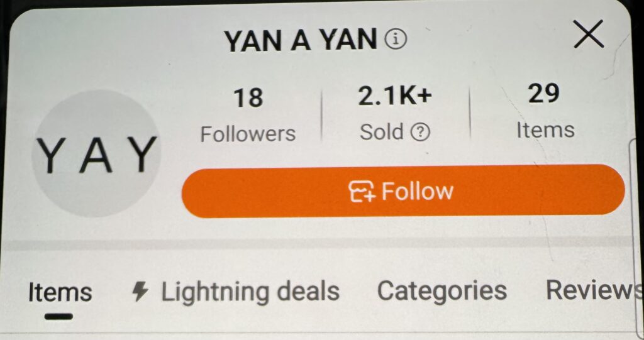Screen dimensions: 644x340
Task: Open the info icon beside YAN A YAN
Action: (396, 40)
